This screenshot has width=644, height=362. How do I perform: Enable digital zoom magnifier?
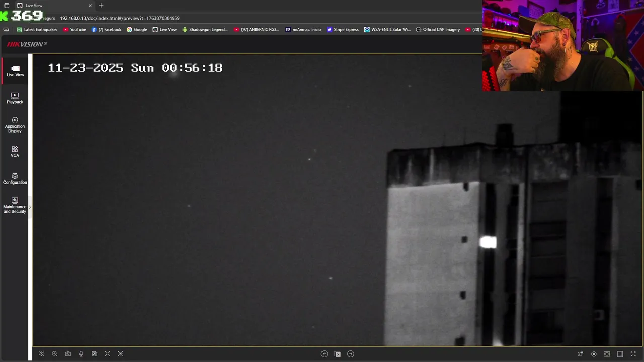tap(55, 354)
